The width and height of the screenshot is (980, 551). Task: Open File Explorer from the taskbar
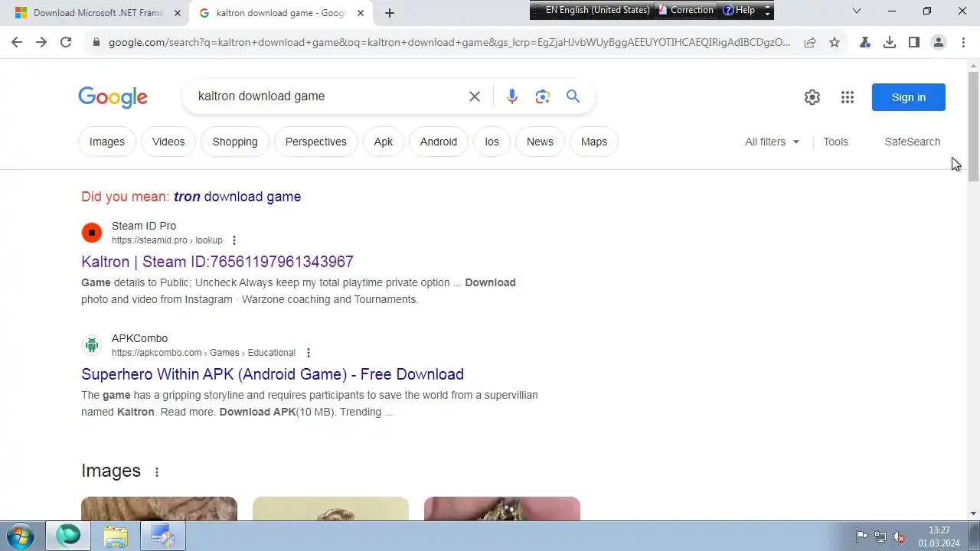point(116,536)
